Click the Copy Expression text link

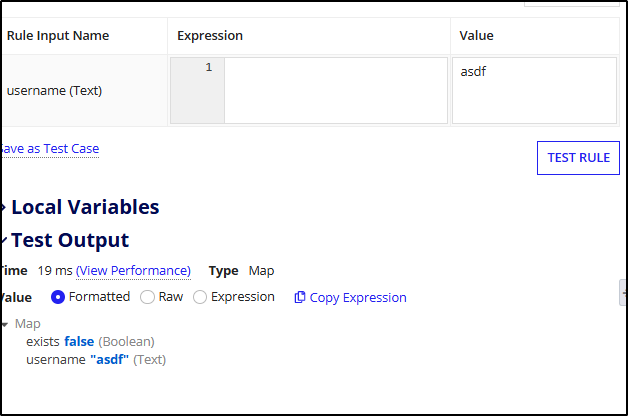tap(358, 298)
